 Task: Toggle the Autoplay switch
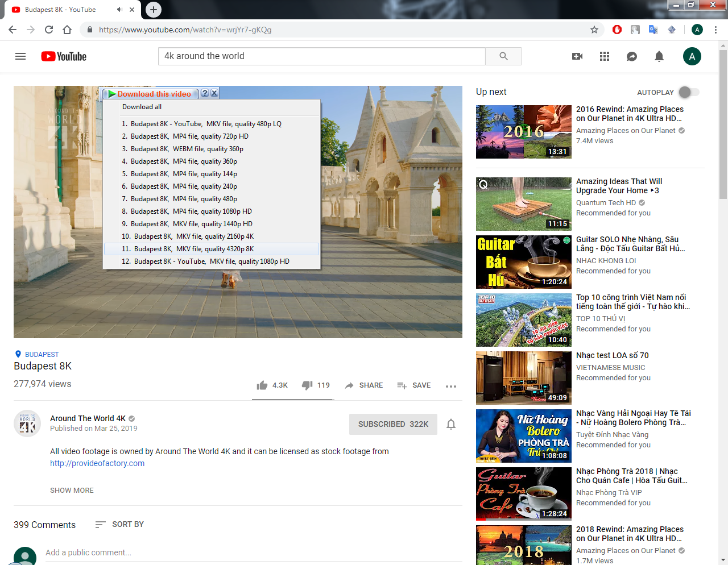coord(689,92)
